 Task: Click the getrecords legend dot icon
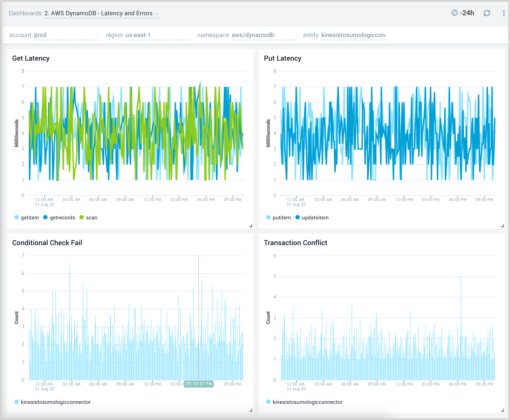click(x=45, y=217)
